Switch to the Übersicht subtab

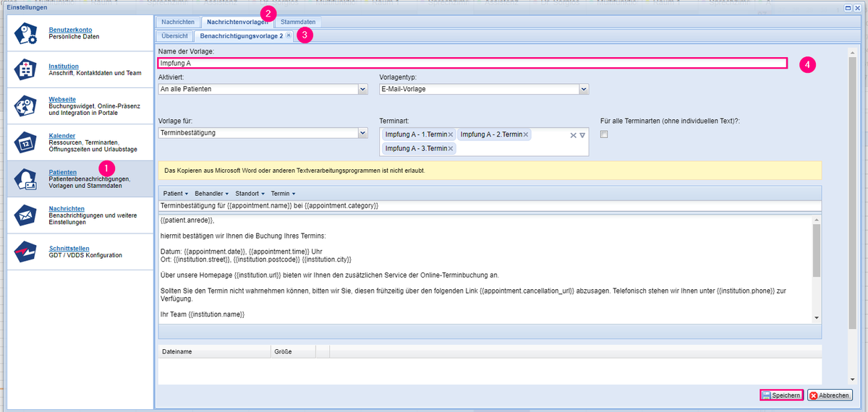click(174, 35)
